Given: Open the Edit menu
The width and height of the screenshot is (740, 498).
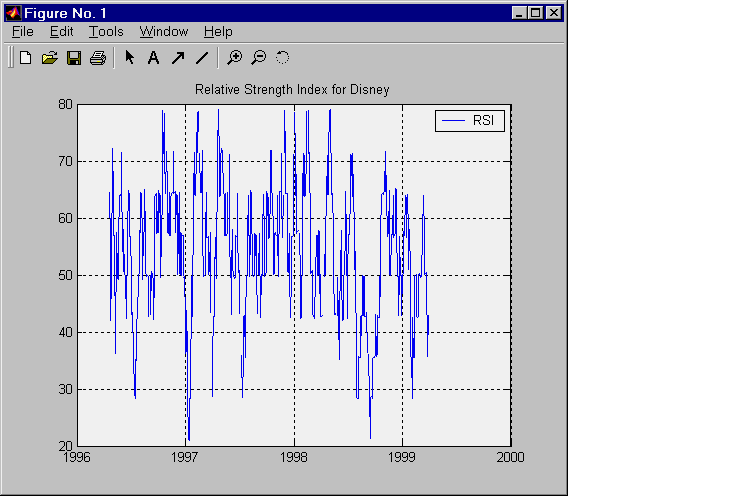Looking at the screenshot, I should [62, 32].
